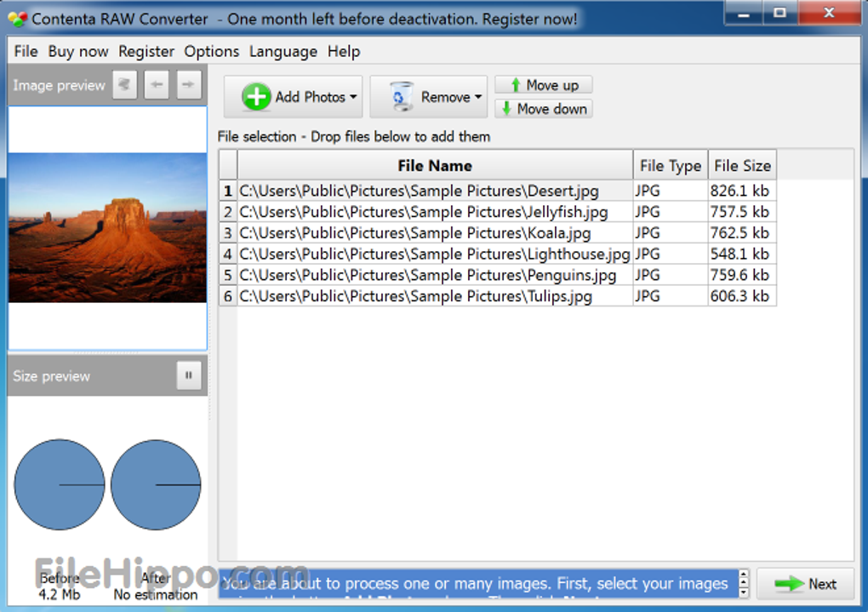Select the Koala.jpg file row
Image resolution: width=868 pixels, height=612 pixels.
tap(498, 233)
